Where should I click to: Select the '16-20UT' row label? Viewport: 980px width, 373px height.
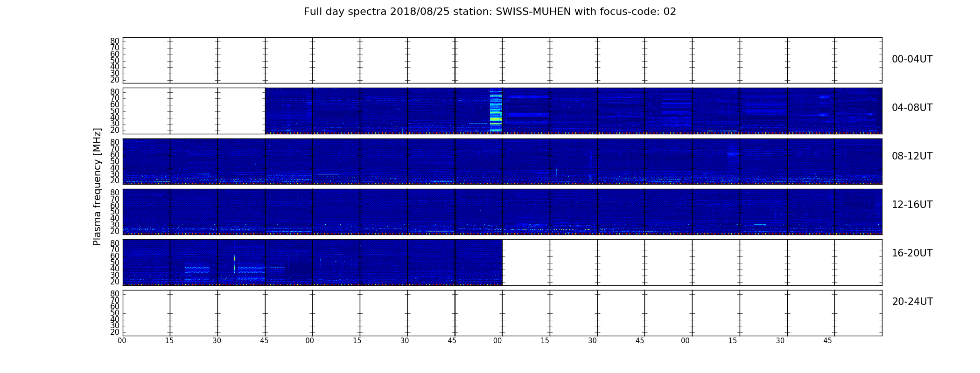tap(912, 253)
